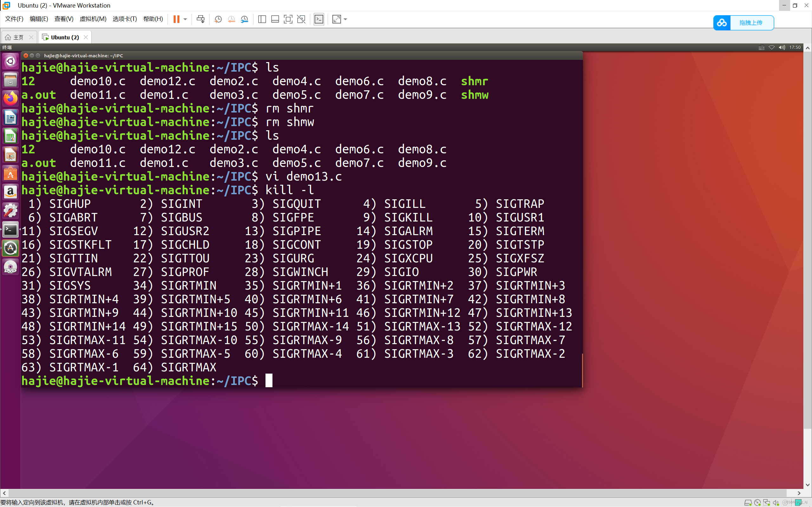The image size is (812, 507).
Task: Toggle the library sidebar panel
Action: pyautogui.click(x=262, y=19)
